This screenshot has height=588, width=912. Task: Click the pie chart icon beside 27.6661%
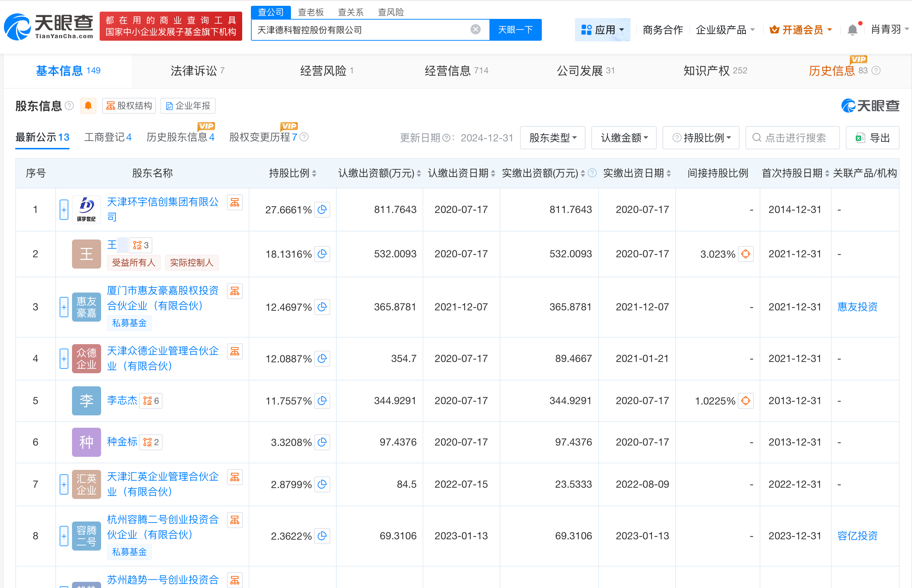pyautogui.click(x=322, y=210)
